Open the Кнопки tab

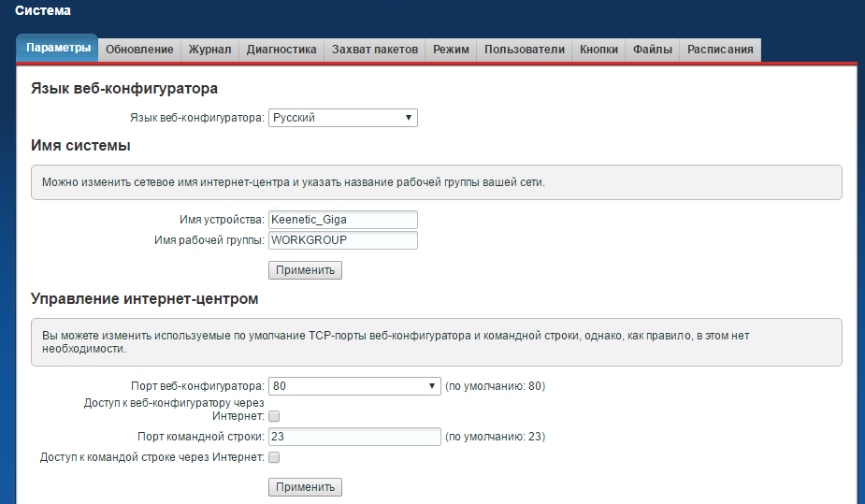tap(598, 50)
